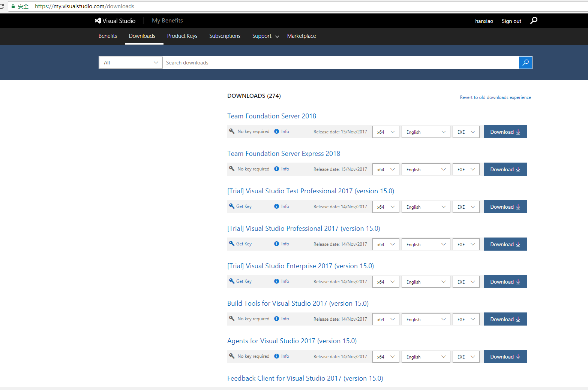The width and height of the screenshot is (588, 390).
Task: Download Trial Visual Studio Professional 2017
Action: (x=505, y=244)
